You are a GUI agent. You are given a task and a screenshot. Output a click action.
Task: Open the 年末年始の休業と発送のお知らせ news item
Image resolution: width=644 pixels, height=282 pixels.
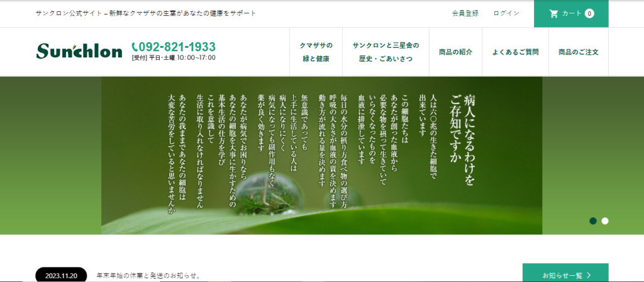(x=148, y=276)
